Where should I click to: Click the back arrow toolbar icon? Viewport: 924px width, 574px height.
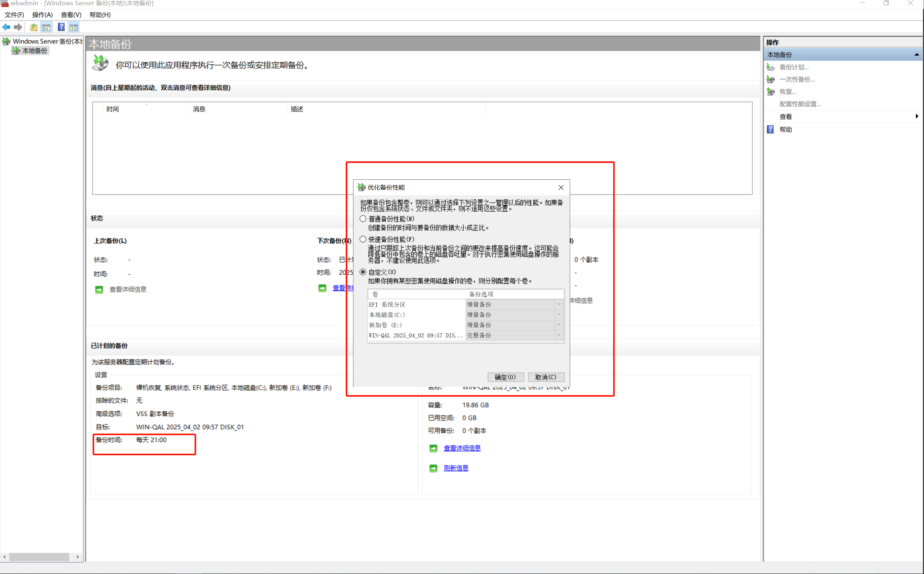(6, 27)
